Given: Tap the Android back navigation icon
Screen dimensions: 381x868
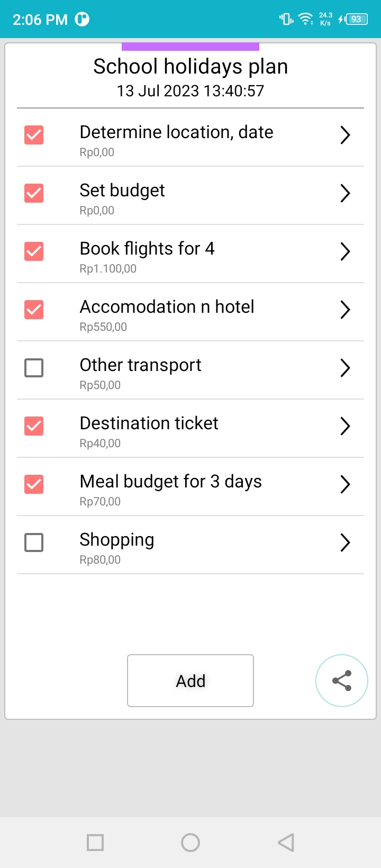Looking at the screenshot, I should (286, 843).
